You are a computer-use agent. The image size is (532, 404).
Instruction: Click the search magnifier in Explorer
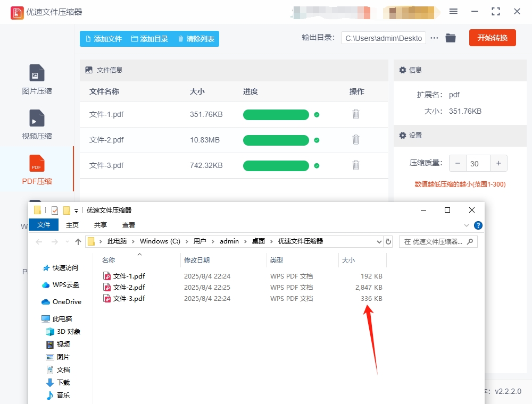tap(470, 242)
